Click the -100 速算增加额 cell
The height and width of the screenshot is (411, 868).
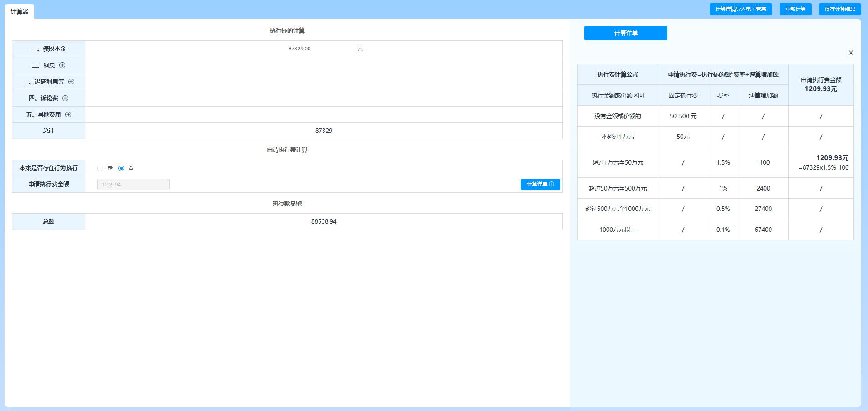[x=763, y=162]
